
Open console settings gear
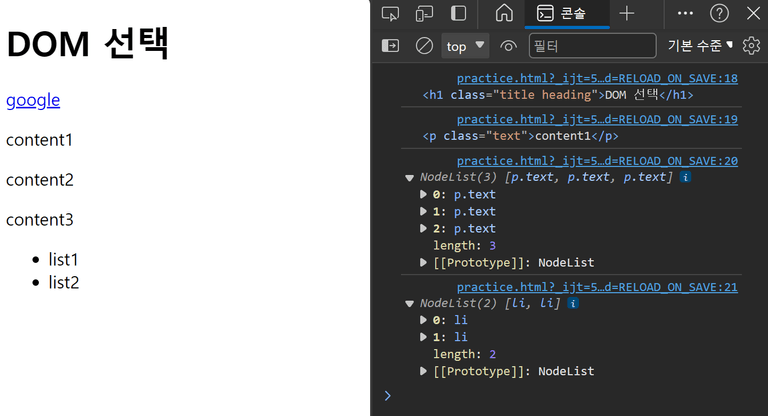click(751, 46)
